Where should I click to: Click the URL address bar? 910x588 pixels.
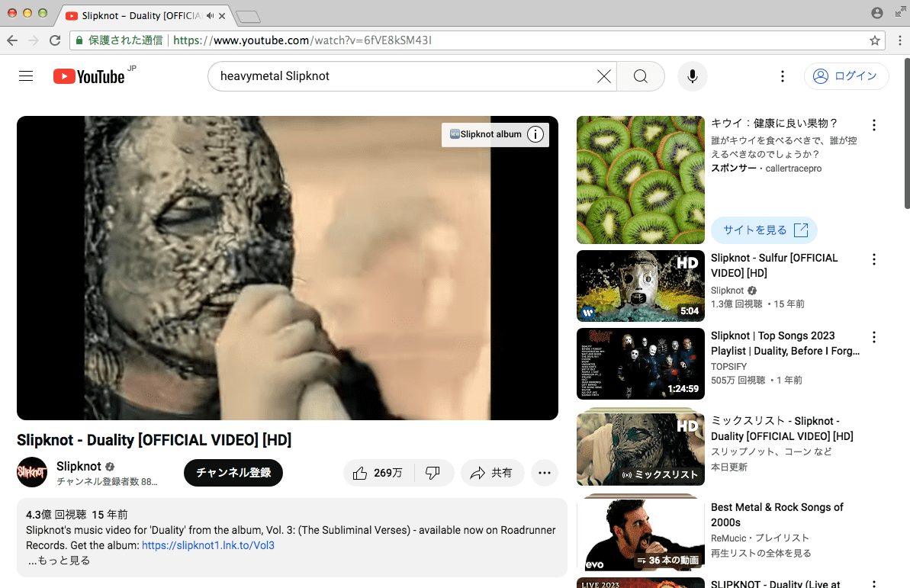click(477, 40)
